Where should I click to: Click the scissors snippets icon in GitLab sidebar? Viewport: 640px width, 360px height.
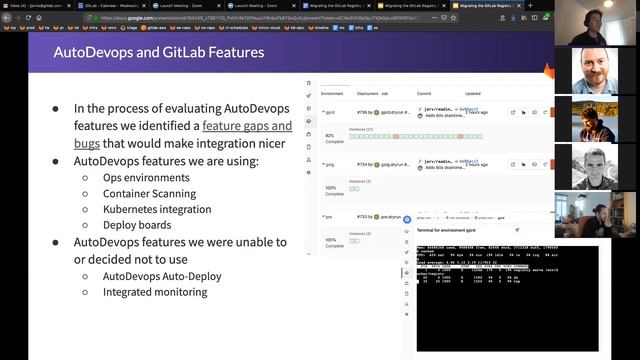click(x=309, y=160)
